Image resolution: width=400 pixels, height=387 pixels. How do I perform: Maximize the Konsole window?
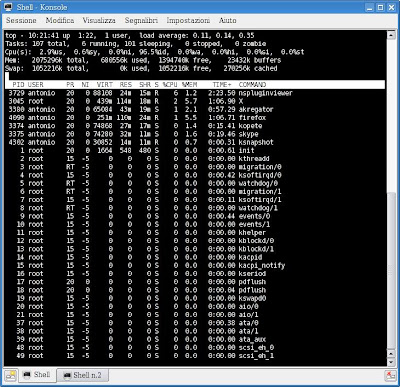click(x=380, y=7)
